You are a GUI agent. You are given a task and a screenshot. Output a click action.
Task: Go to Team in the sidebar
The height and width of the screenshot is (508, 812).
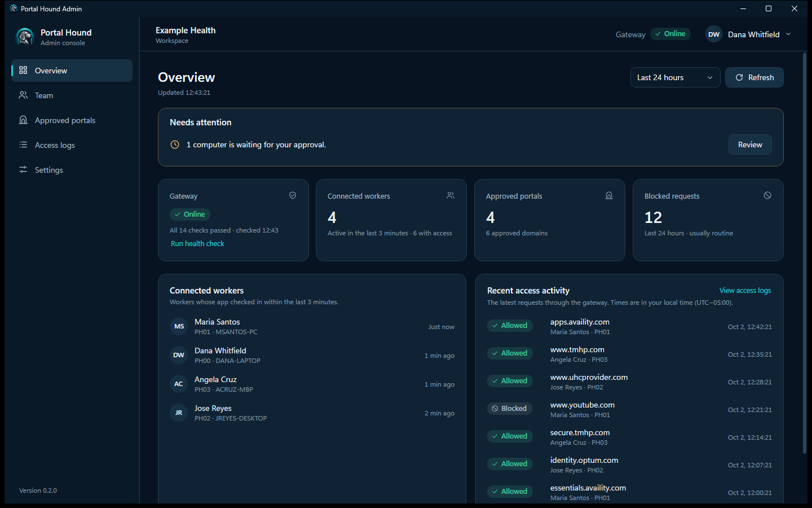click(72, 95)
